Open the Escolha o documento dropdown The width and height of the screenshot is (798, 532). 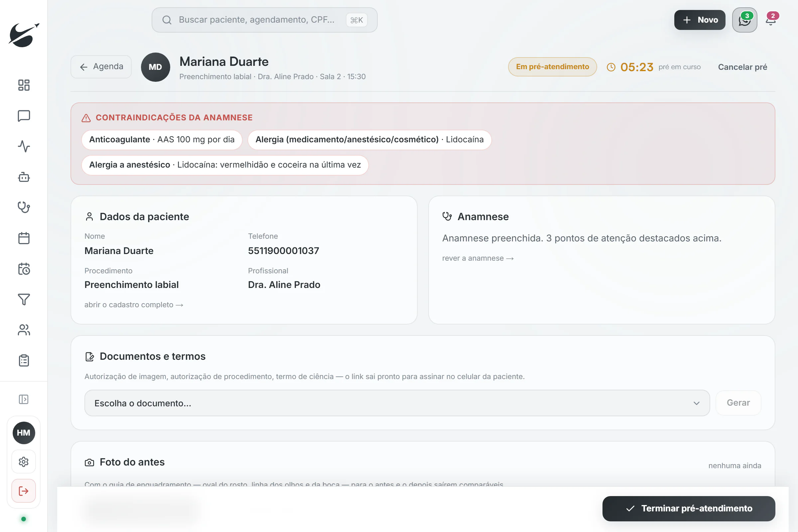click(397, 403)
